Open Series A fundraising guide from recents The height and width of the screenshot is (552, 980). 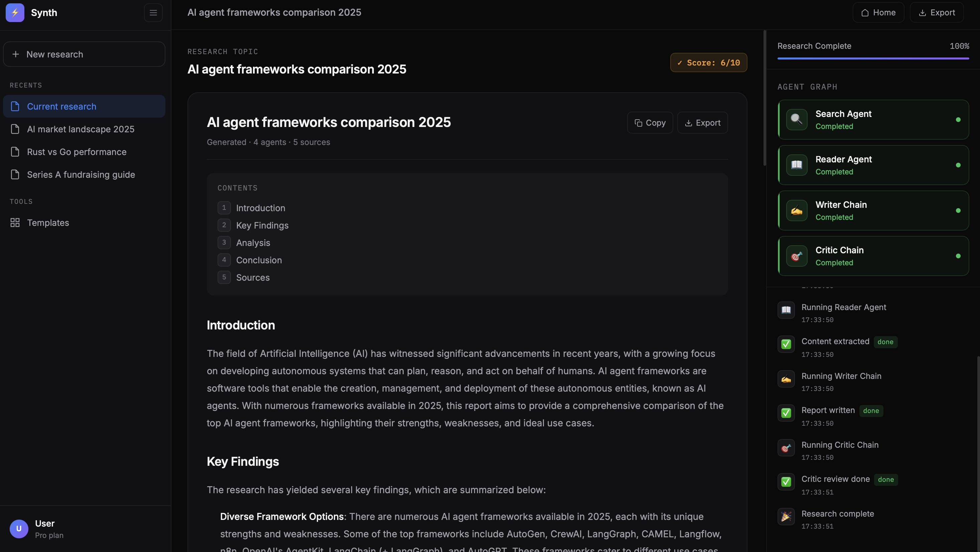(x=84, y=175)
